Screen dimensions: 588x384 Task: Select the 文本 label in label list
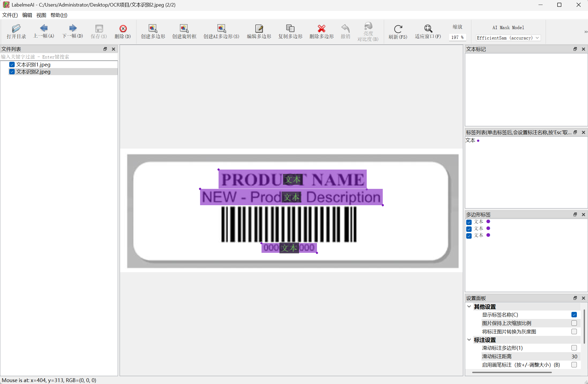(x=470, y=140)
